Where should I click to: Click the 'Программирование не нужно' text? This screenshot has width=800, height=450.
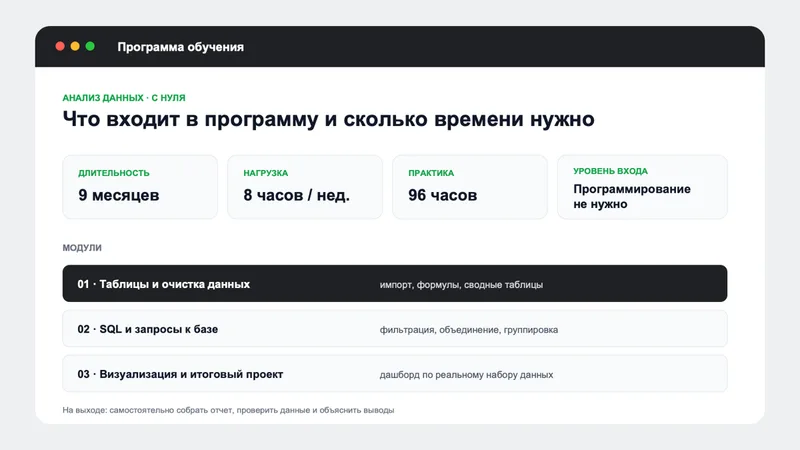[x=632, y=196]
